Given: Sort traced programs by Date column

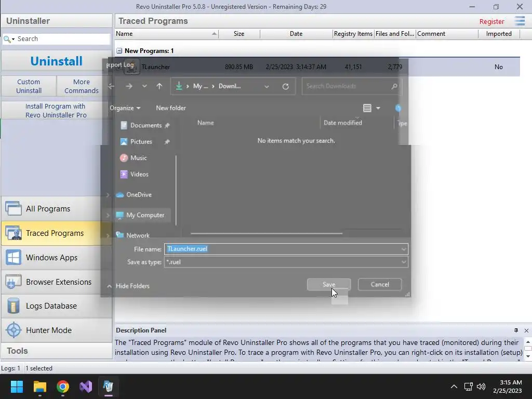Looking at the screenshot, I should [x=296, y=34].
